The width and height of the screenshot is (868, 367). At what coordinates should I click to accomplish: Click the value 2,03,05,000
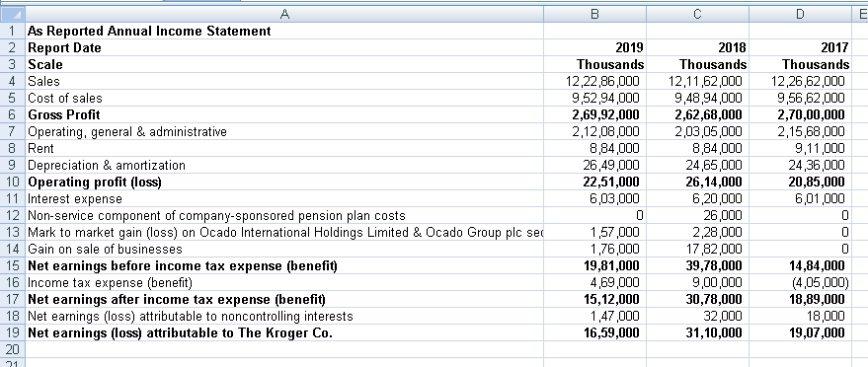click(697, 131)
